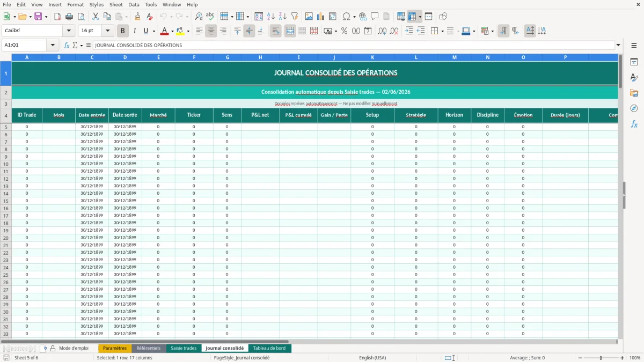Open the Borders dropdown arrow

pyautogui.click(x=442, y=31)
